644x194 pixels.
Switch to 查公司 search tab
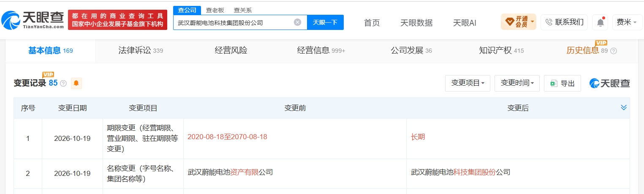pyautogui.click(x=187, y=10)
